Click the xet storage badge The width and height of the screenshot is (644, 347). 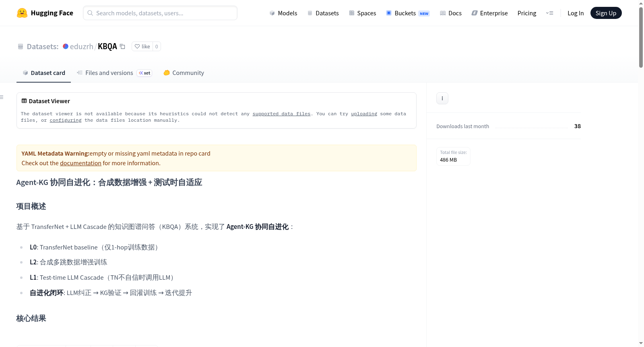[144, 73]
